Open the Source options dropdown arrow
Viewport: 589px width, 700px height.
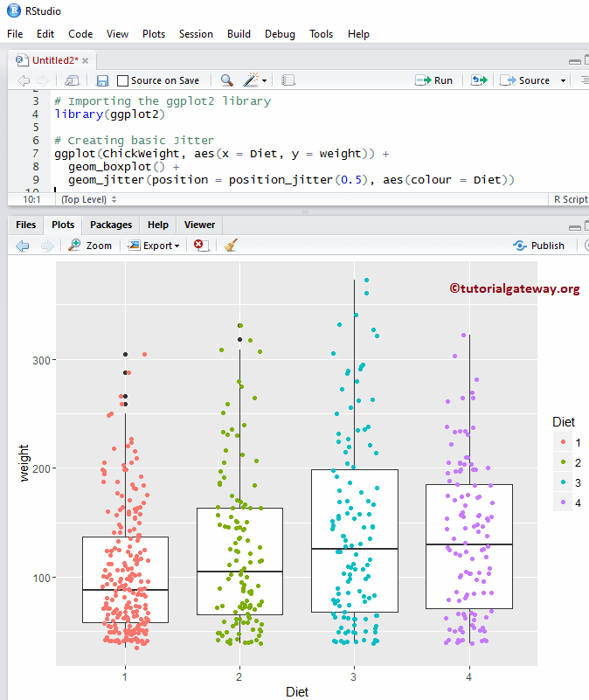563,80
